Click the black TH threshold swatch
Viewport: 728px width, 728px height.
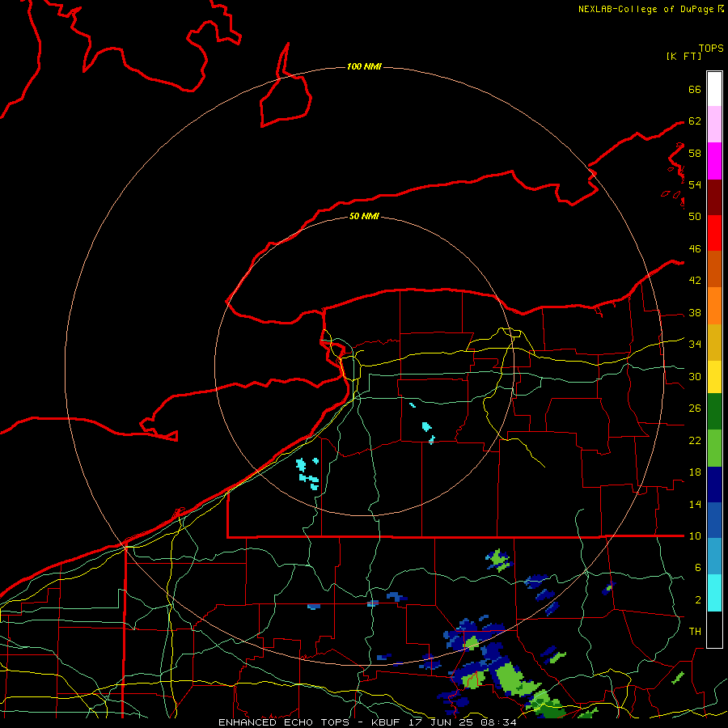pos(714,629)
